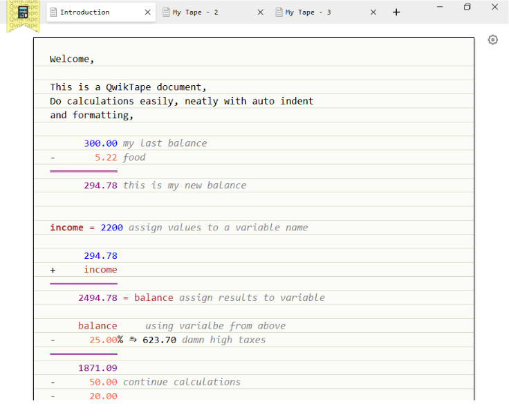
Task: Click the minus operator before 50.00
Action: 53,383
